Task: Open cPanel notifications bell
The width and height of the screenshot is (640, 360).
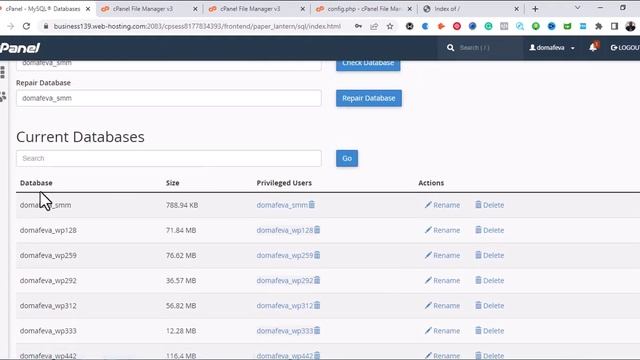Action: click(593, 47)
